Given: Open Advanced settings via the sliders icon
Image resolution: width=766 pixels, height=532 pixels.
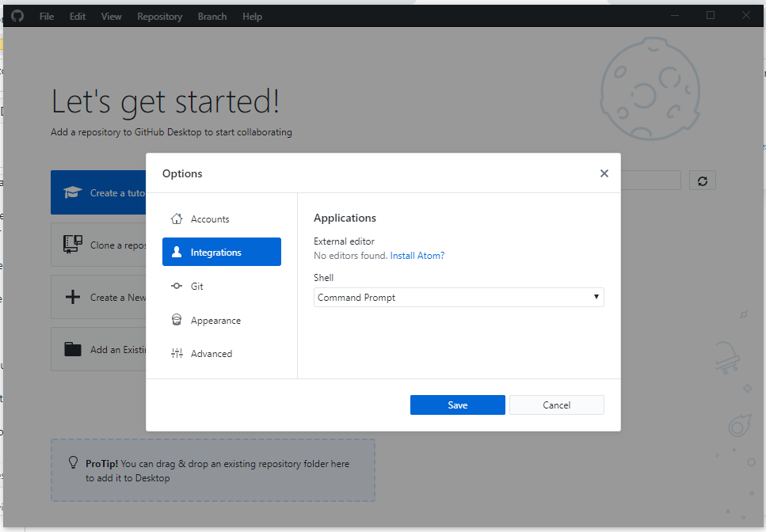Looking at the screenshot, I should (x=176, y=353).
